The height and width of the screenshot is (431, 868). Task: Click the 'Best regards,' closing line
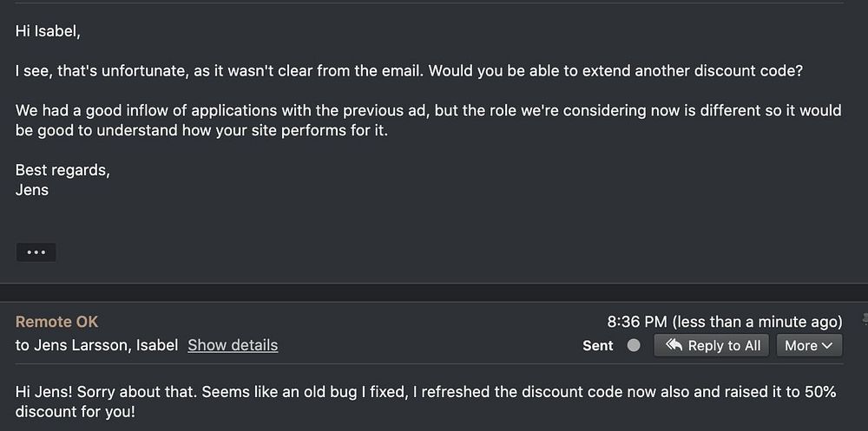coord(62,170)
